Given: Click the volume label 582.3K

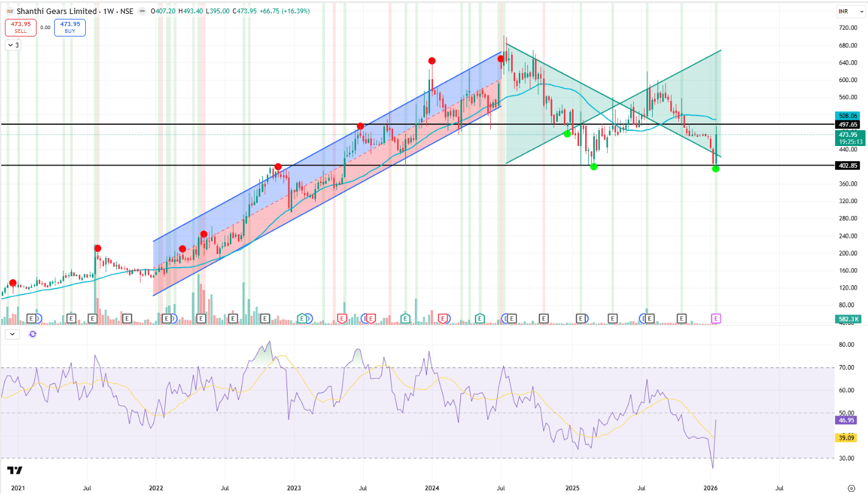Looking at the screenshot, I should pyautogui.click(x=847, y=319).
